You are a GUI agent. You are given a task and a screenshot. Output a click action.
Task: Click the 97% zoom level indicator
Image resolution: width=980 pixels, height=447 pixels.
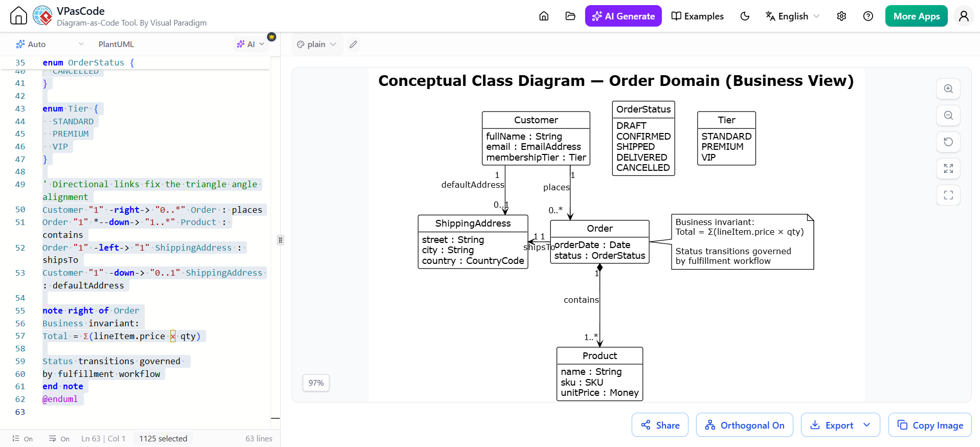(316, 383)
